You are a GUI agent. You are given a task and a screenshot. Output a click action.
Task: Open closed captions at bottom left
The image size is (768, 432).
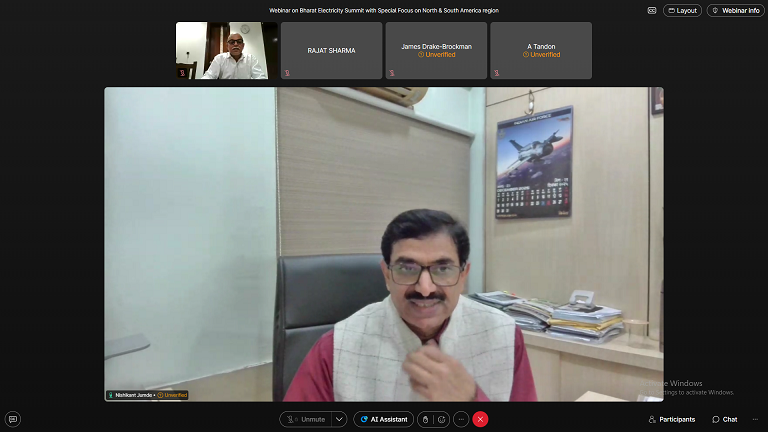pos(13,419)
